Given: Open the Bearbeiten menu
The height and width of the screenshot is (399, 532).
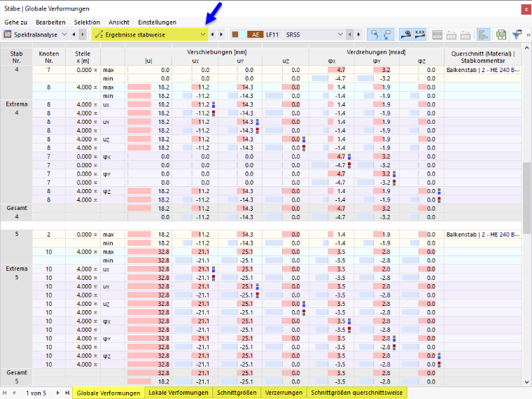Looking at the screenshot, I should pos(50,22).
